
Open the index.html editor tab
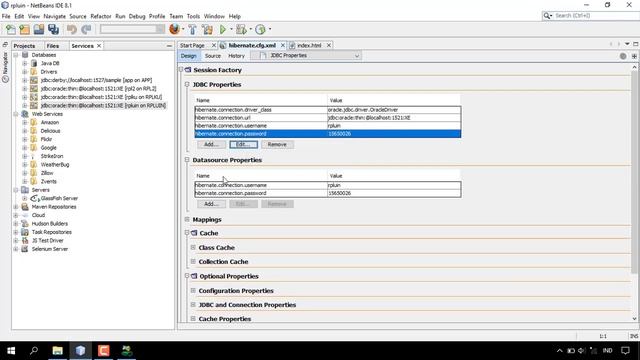309,45
